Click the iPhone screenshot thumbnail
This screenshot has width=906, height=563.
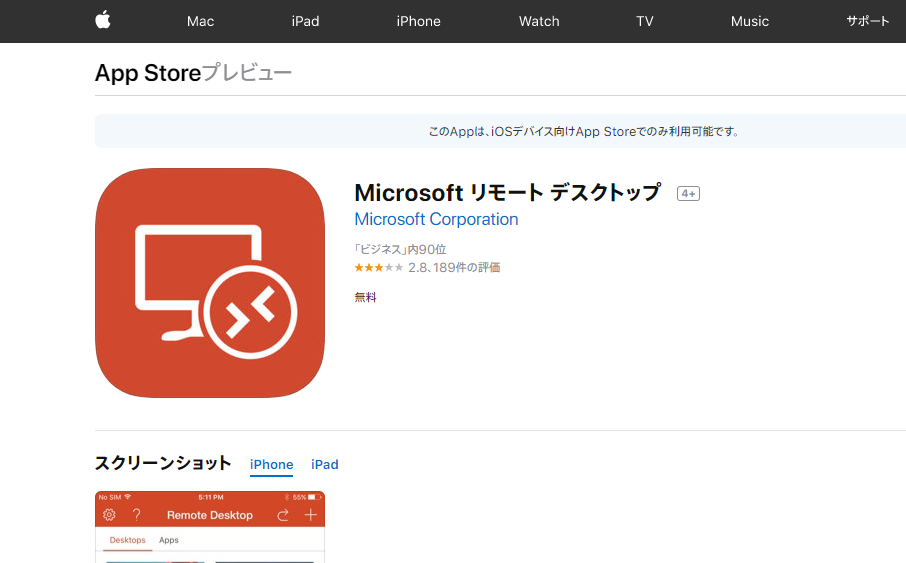pyautogui.click(x=210, y=527)
